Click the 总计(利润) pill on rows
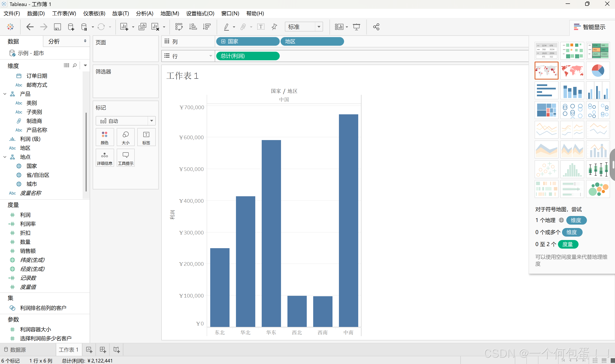Image resolution: width=615 pixels, height=364 pixels. pos(248,56)
